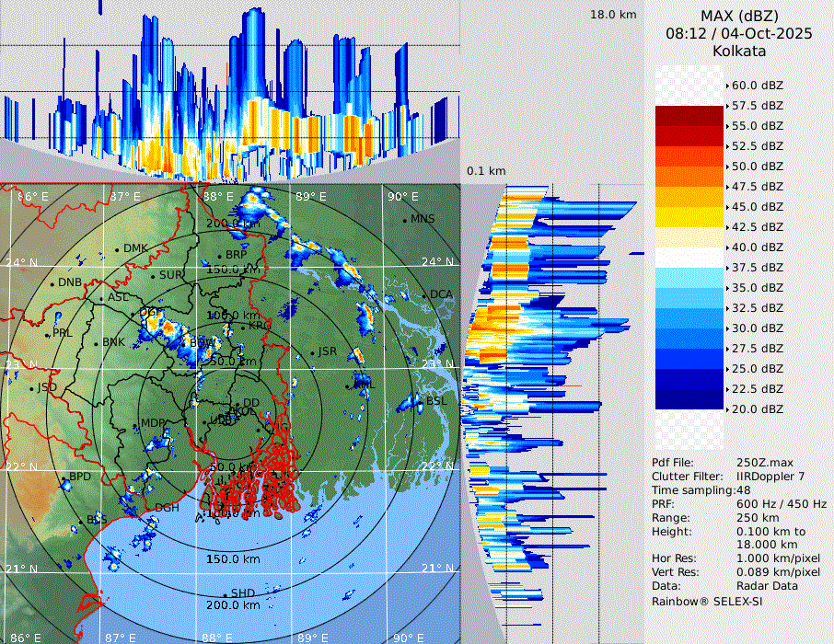This screenshot has height=644, width=834.
Task: Select the JSR station marker
Action: pyautogui.click(x=312, y=352)
